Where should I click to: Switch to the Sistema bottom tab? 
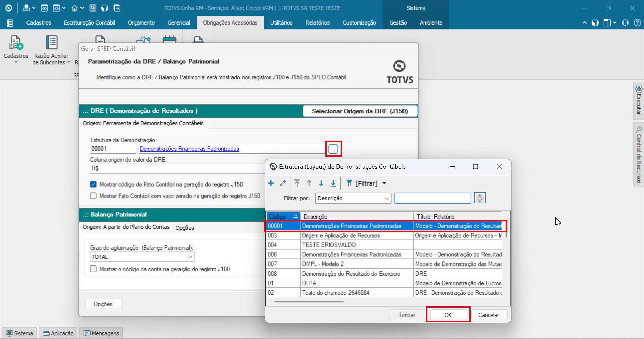coord(20,333)
